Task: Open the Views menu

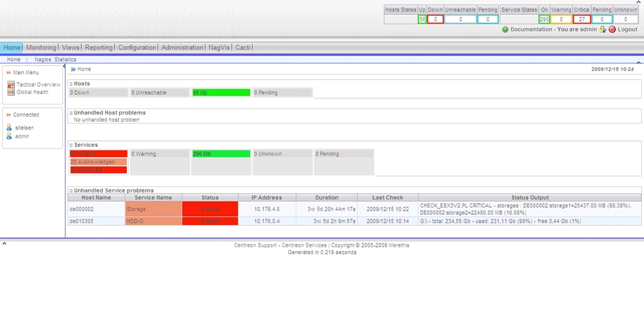Action: [71, 47]
